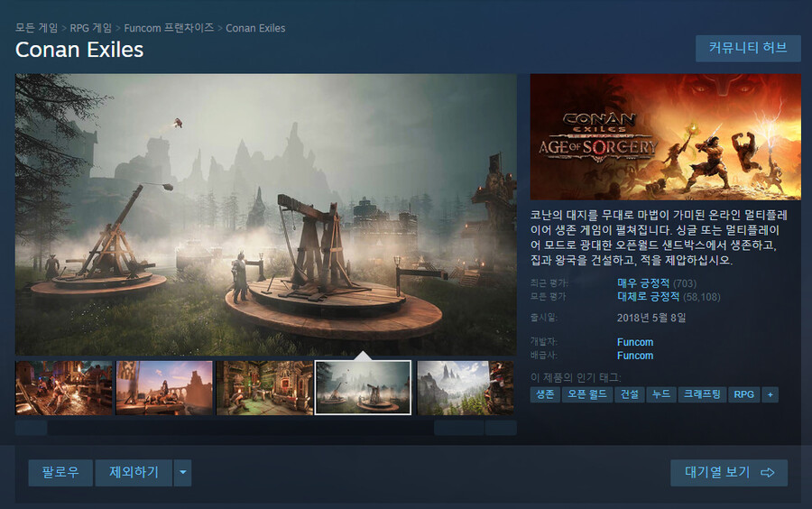812x509 pixels.
Task: Click the right thumbnail scroll arrow
Action: 501,428
